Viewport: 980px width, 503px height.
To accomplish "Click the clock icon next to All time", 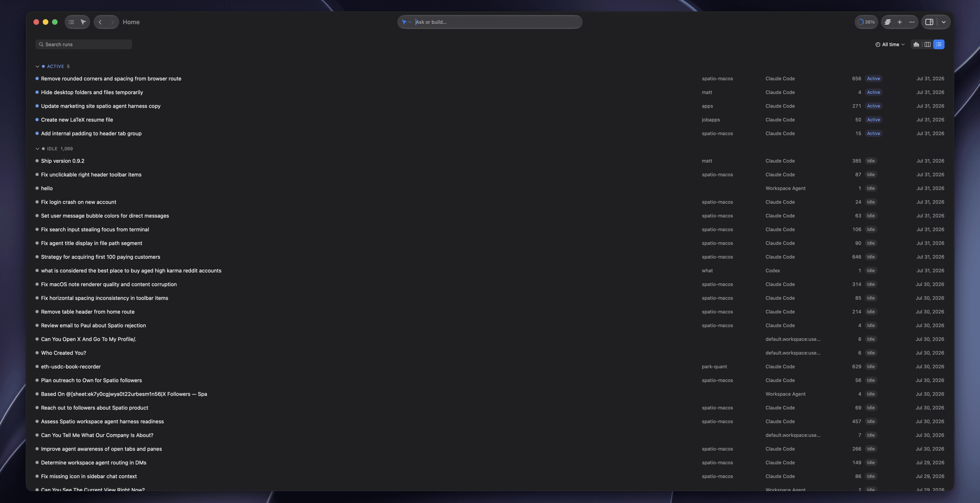I will pos(878,44).
